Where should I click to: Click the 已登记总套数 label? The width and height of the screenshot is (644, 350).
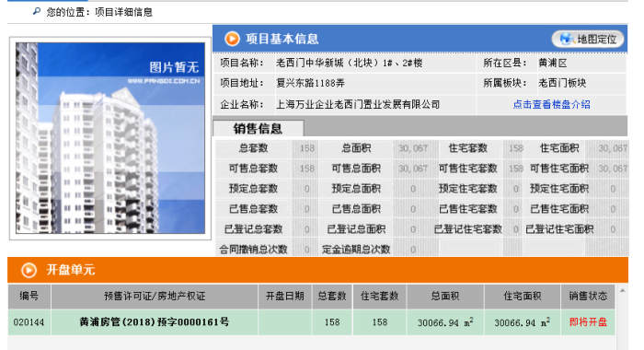[253, 228]
